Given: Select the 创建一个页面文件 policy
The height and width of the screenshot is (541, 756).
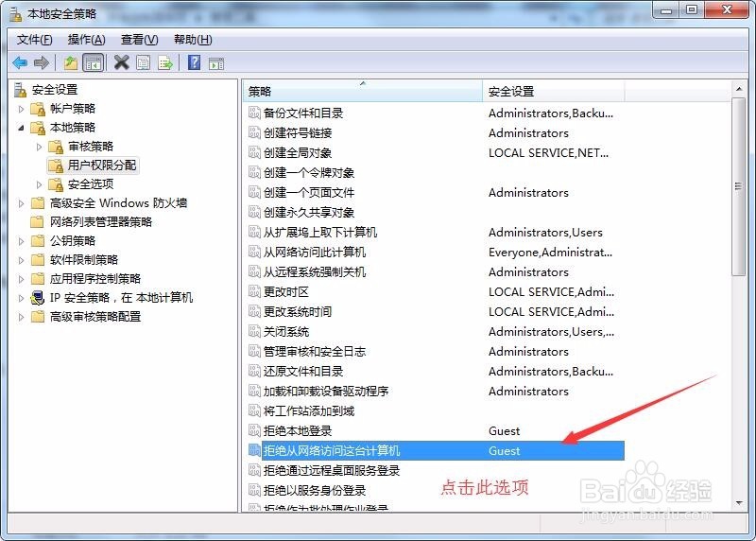Looking at the screenshot, I should [x=309, y=192].
